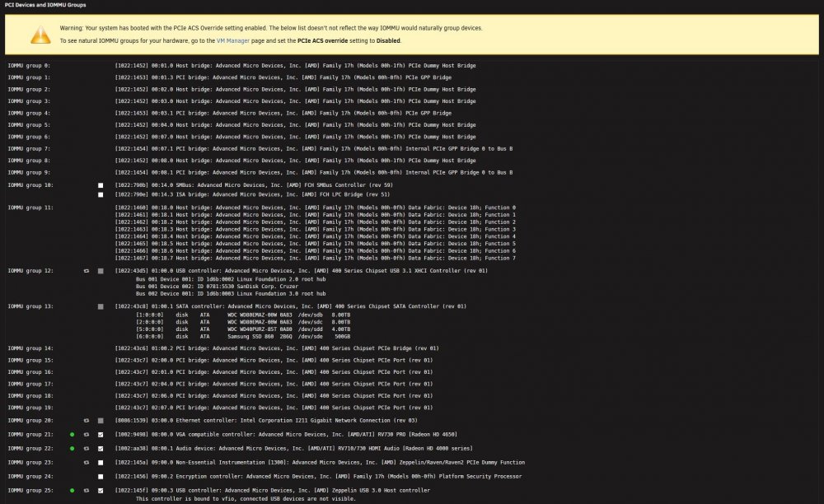Image resolution: width=824 pixels, height=504 pixels.
Task: Click the 'bound to vfio' notice line
Action: pyautogui.click(x=246, y=499)
